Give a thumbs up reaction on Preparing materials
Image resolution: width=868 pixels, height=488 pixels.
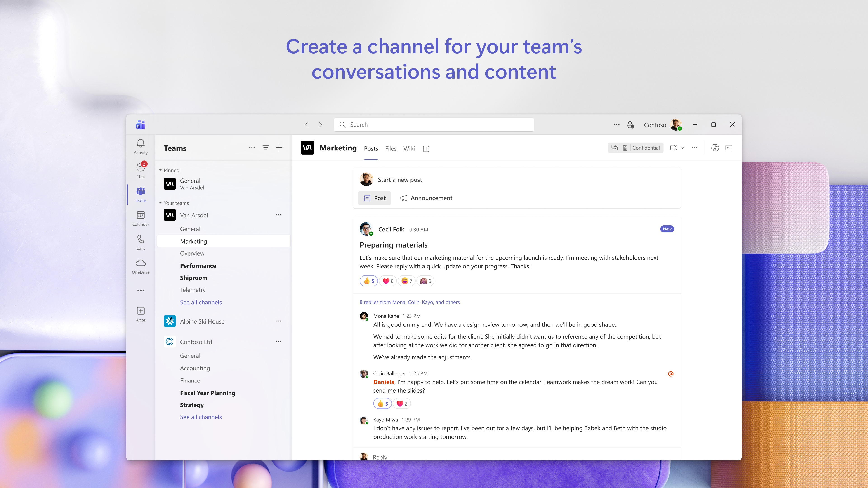click(369, 281)
